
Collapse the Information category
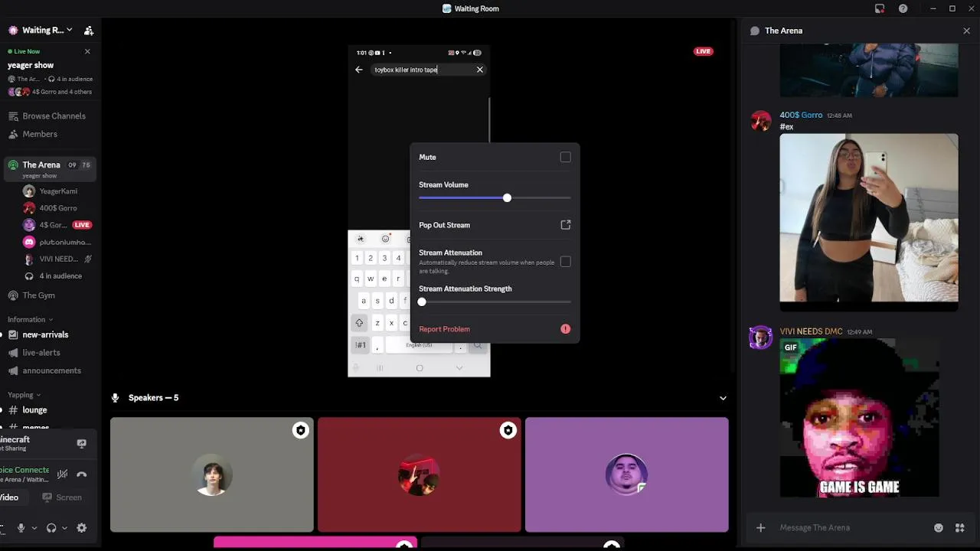(31, 320)
